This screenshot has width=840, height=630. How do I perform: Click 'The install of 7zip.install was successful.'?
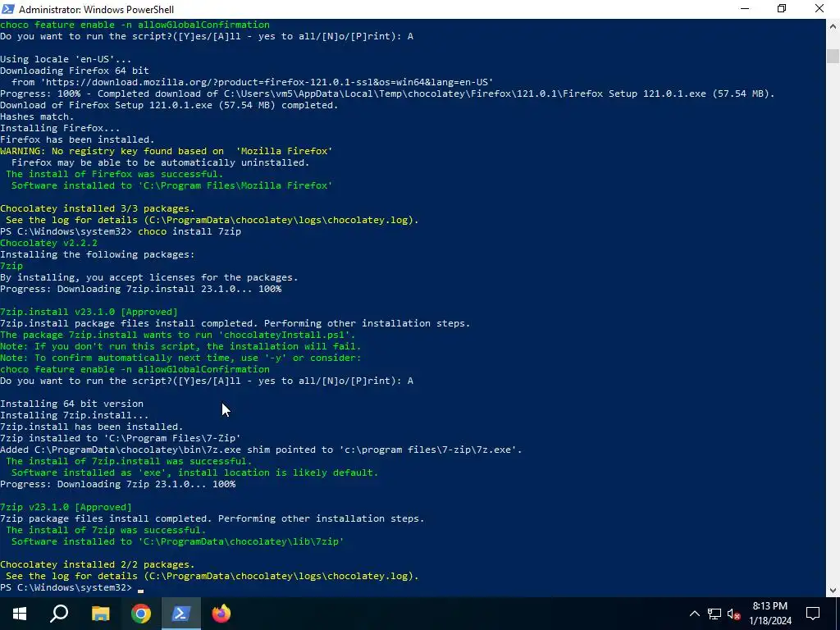(x=129, y=461)
